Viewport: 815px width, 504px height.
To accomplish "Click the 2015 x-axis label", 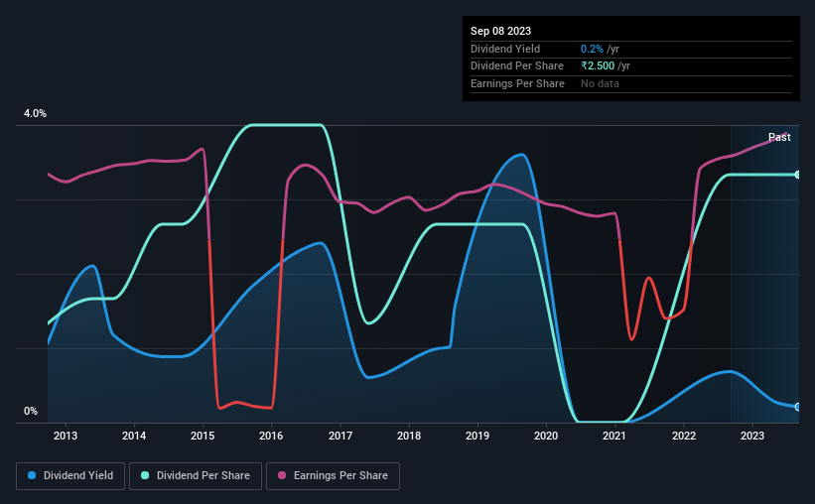I will coord(203,436).
